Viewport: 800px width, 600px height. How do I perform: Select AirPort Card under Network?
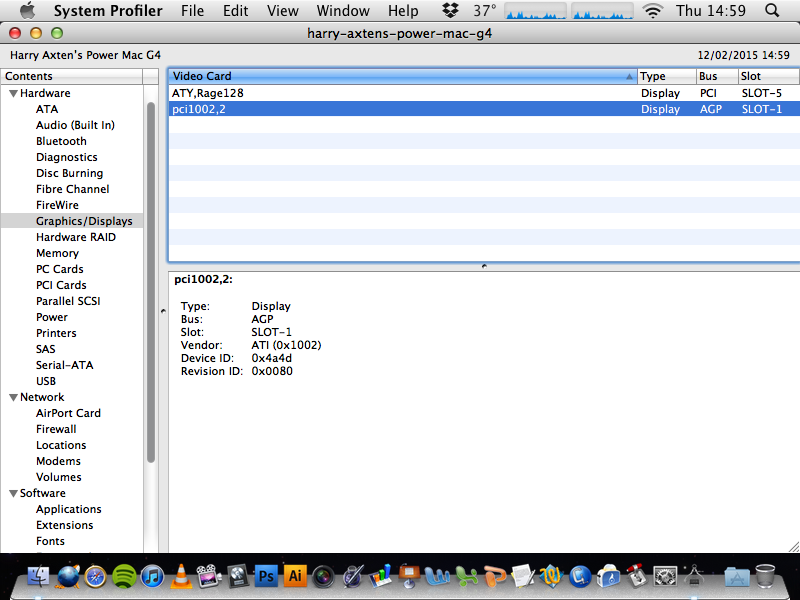68,413
